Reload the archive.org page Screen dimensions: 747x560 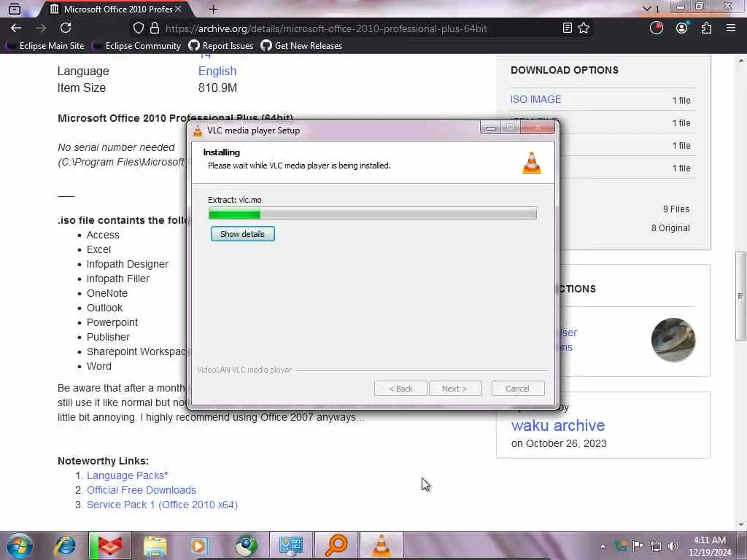tap(66, 28)
